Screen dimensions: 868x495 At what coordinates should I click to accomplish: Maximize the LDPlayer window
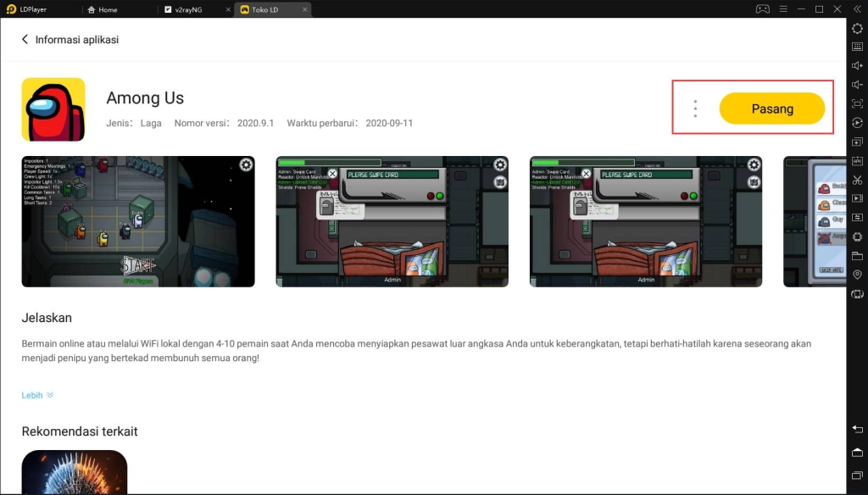[820, 9]
